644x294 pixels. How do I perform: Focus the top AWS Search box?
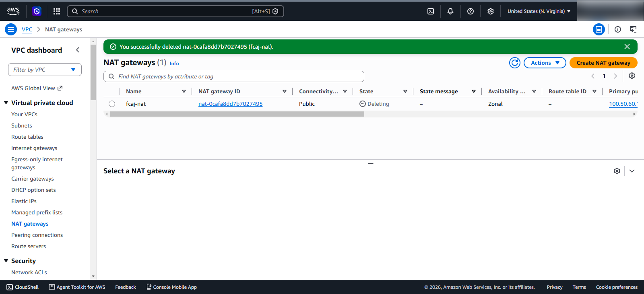pos(175,11)
